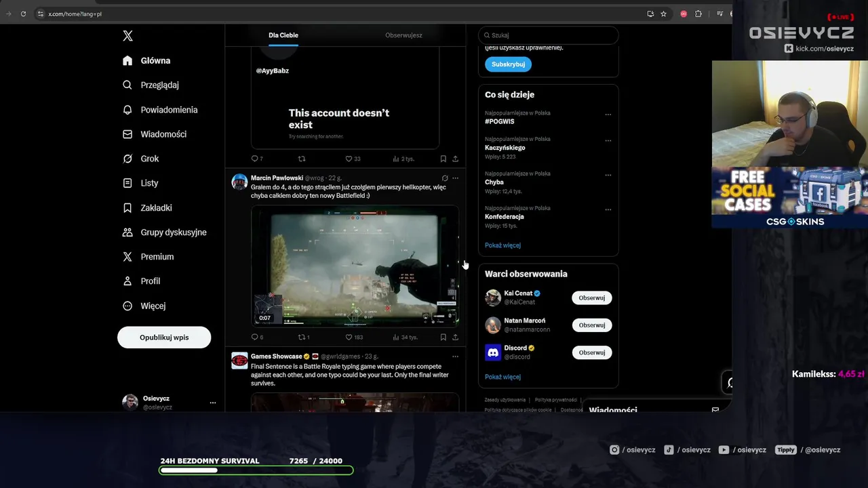Follow Kai Cenat with Obserwuj
The image size is (868, 488).
pos(591,298)
